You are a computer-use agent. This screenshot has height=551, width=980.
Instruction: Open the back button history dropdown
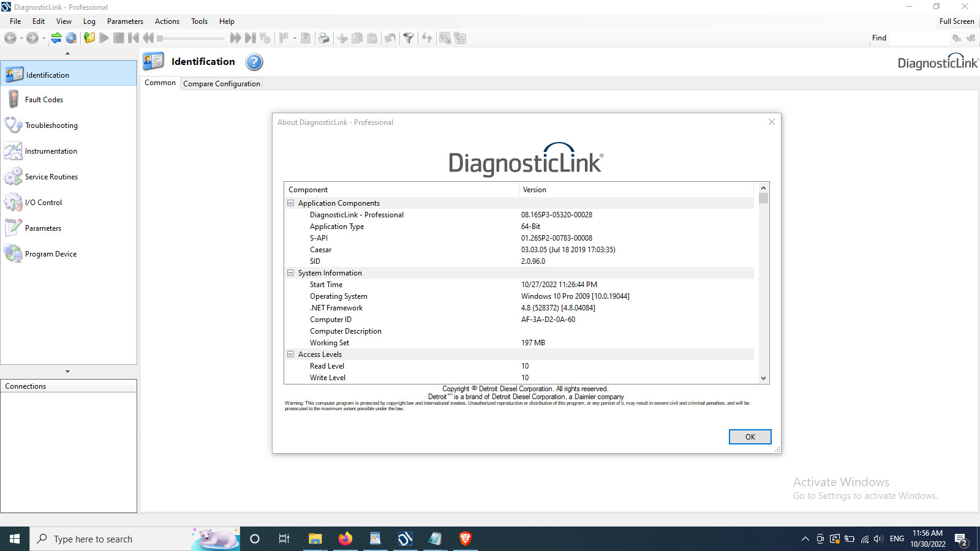pos(21,38)
